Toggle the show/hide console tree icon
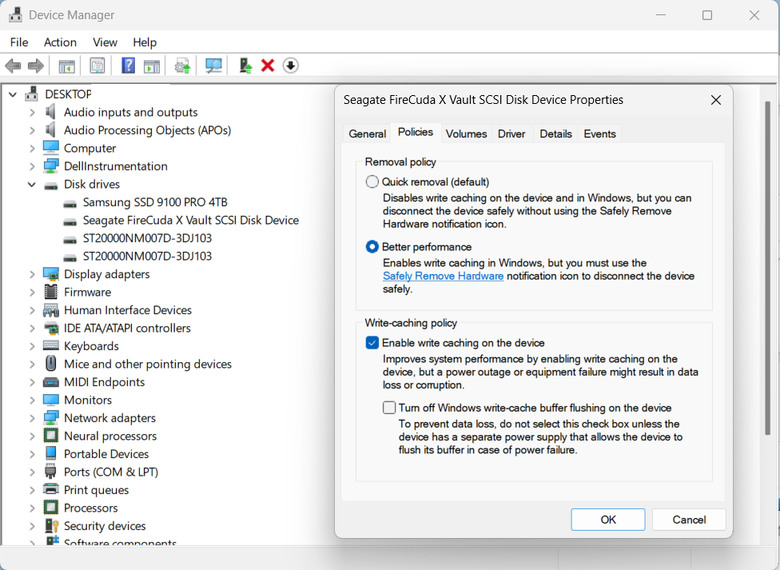 tap(67, 66)
